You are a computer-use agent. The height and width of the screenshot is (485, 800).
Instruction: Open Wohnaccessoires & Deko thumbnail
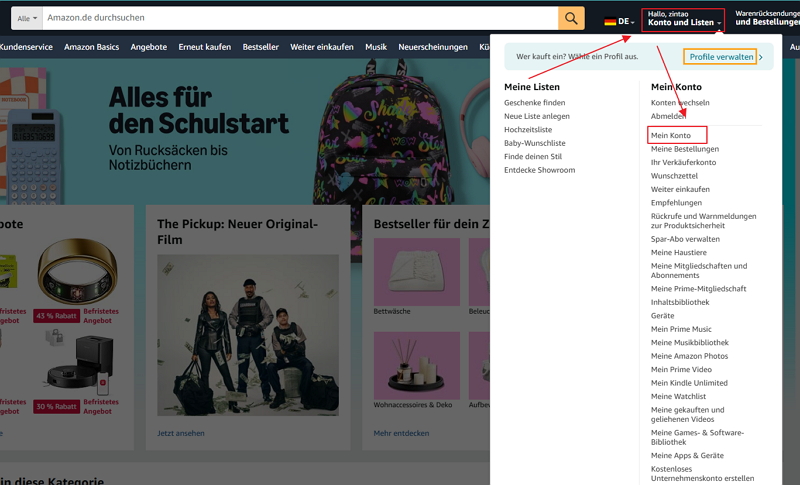tap(416, 365)
